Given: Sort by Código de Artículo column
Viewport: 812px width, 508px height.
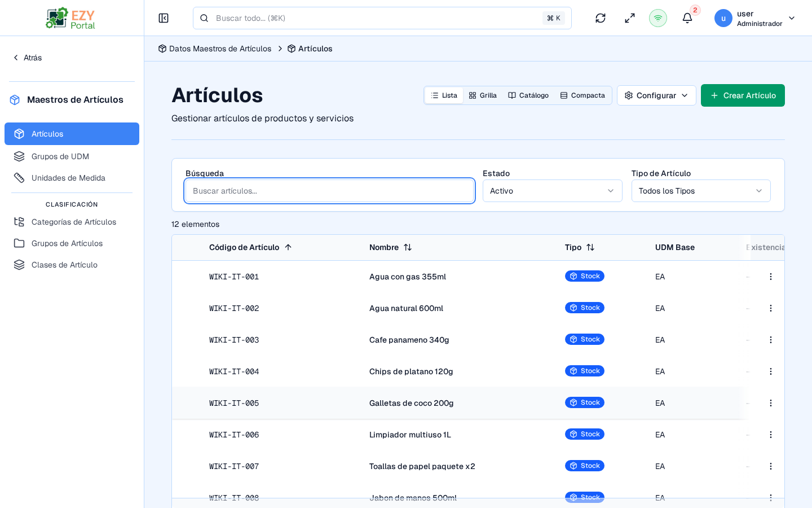Looking at the screenshot, I should tap(250, 247).
